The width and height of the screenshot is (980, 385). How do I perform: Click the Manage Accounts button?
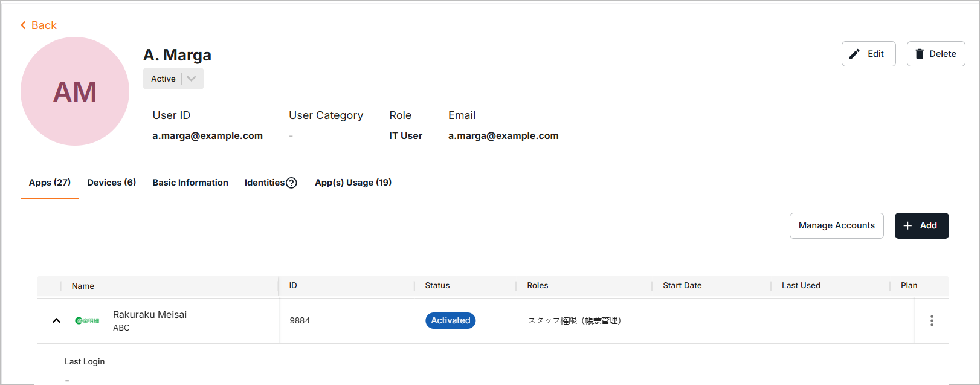tap(836, 225)
